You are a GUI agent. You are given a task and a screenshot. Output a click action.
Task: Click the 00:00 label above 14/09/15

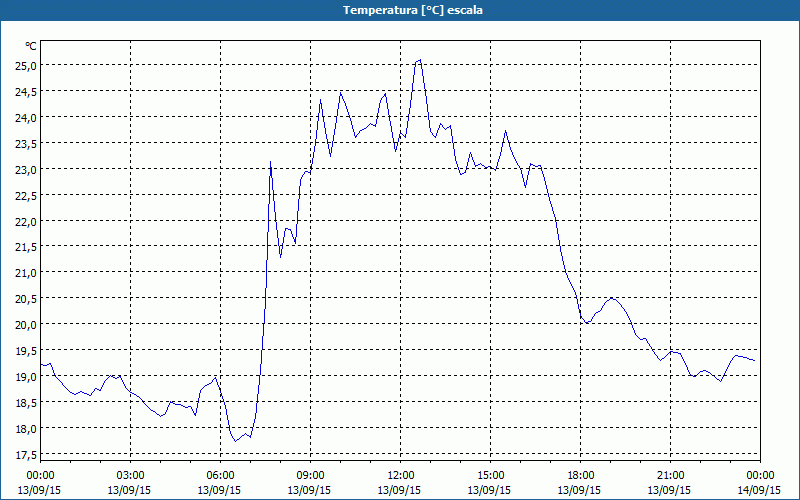click(x=760, y=476)
